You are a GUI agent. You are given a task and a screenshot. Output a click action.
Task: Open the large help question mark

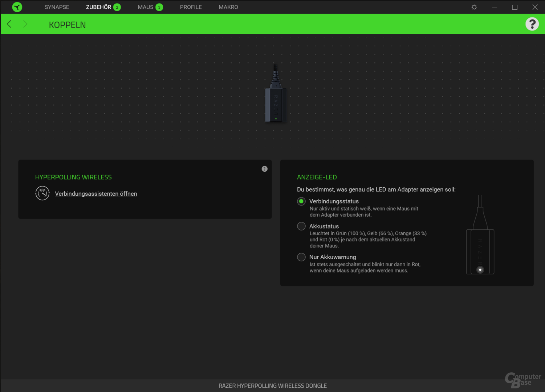[532, 24]
